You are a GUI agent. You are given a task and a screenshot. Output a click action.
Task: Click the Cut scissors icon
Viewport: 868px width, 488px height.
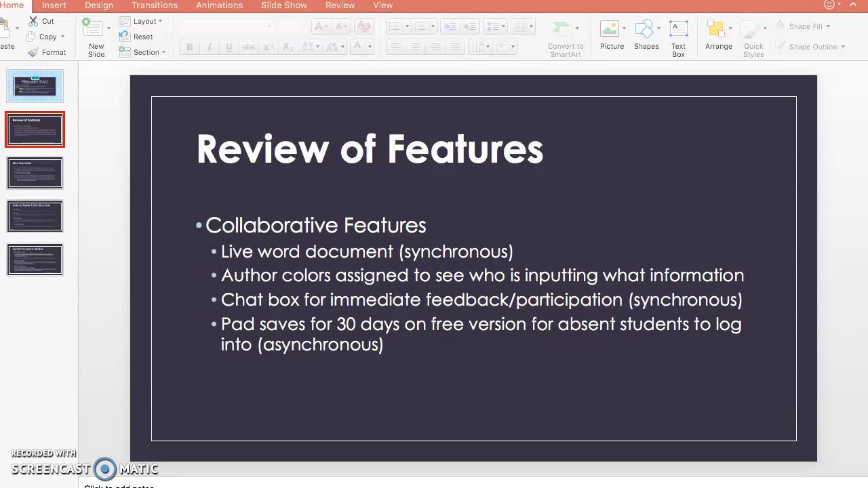33,21
